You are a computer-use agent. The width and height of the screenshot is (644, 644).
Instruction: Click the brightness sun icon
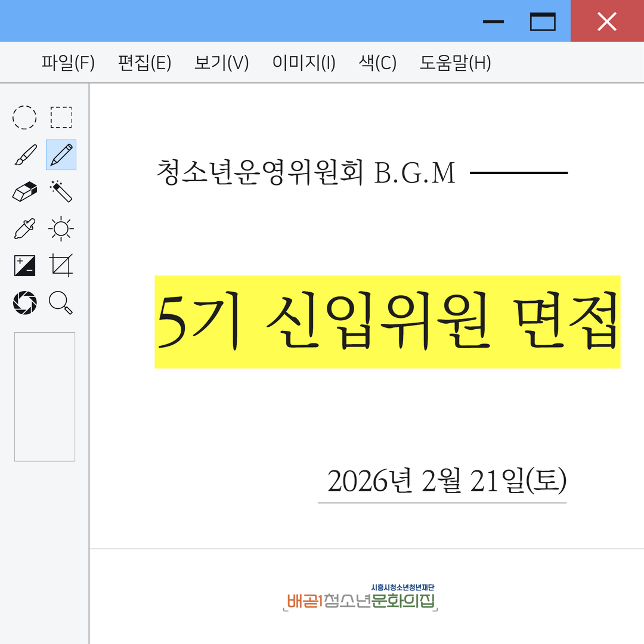tap(61, 229)
